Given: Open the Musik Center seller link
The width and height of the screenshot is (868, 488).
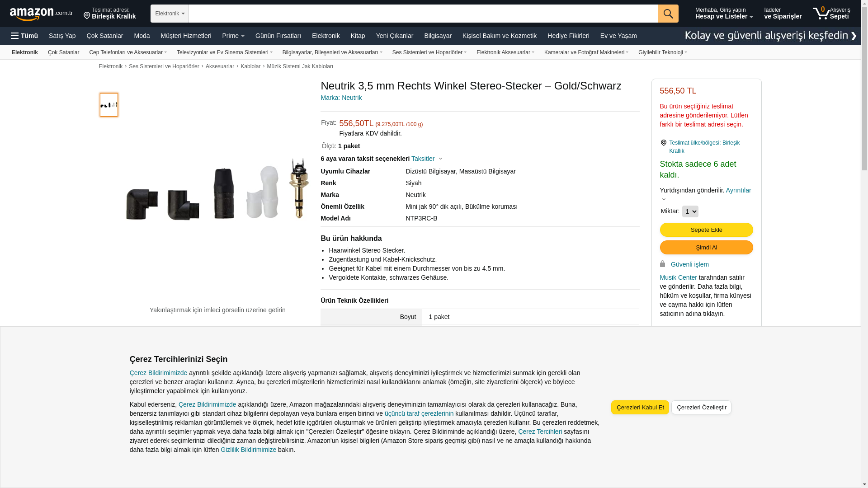Looking at the screenshot, I should 678,277.
